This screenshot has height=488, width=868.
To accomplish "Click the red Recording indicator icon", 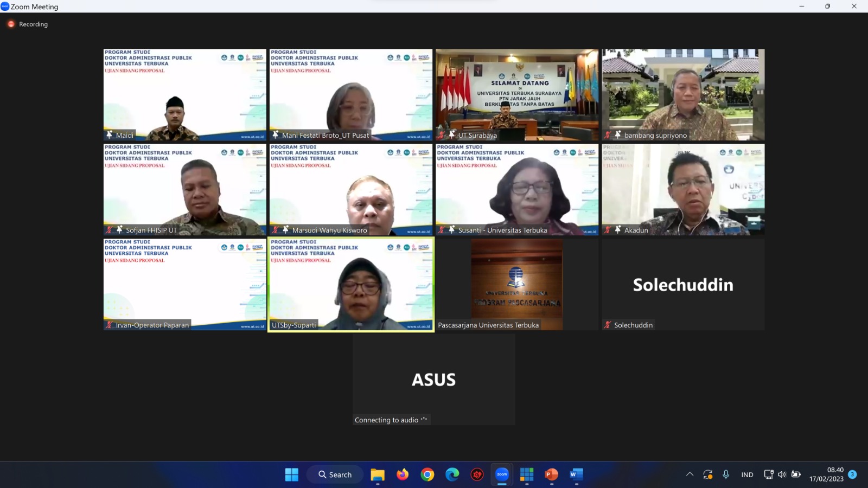I will pos(11,24).
